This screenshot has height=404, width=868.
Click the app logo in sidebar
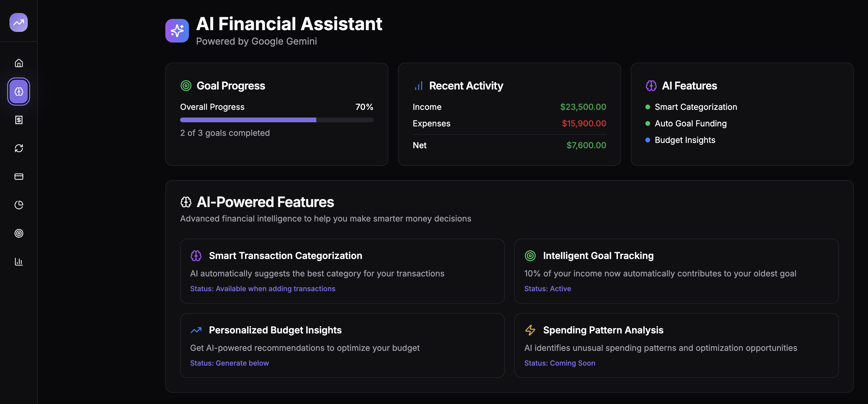tap(19, 22)
